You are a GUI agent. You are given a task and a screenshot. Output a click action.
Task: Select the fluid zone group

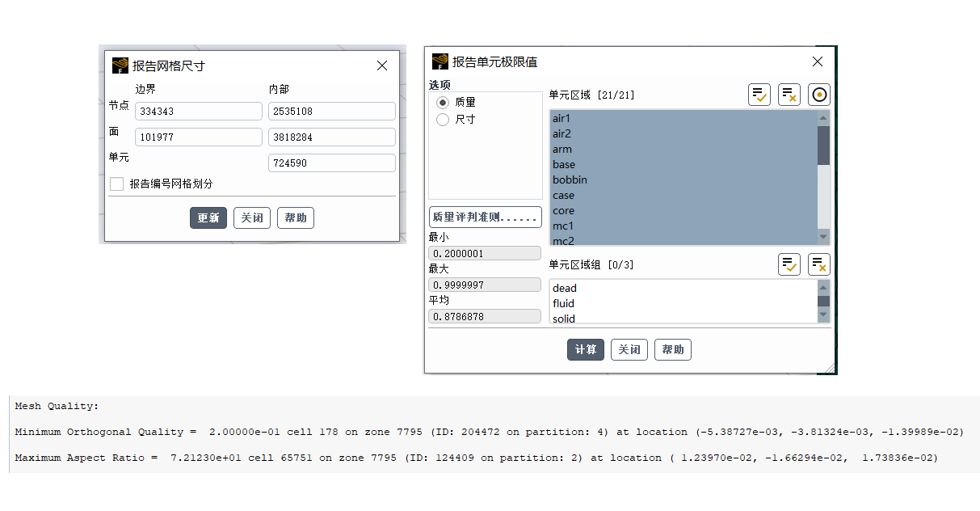pos(563,303)
